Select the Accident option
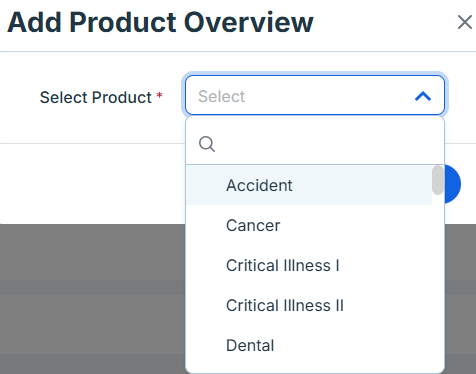 coord(309,185)
